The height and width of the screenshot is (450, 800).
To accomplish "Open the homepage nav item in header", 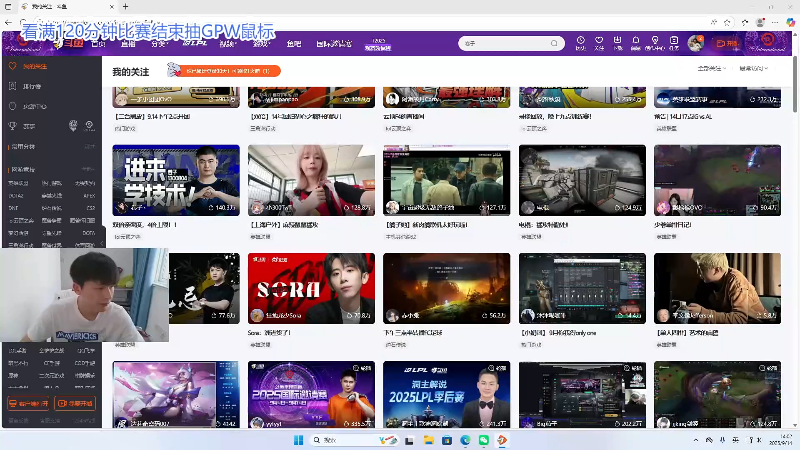I will (x=98, y=44).
